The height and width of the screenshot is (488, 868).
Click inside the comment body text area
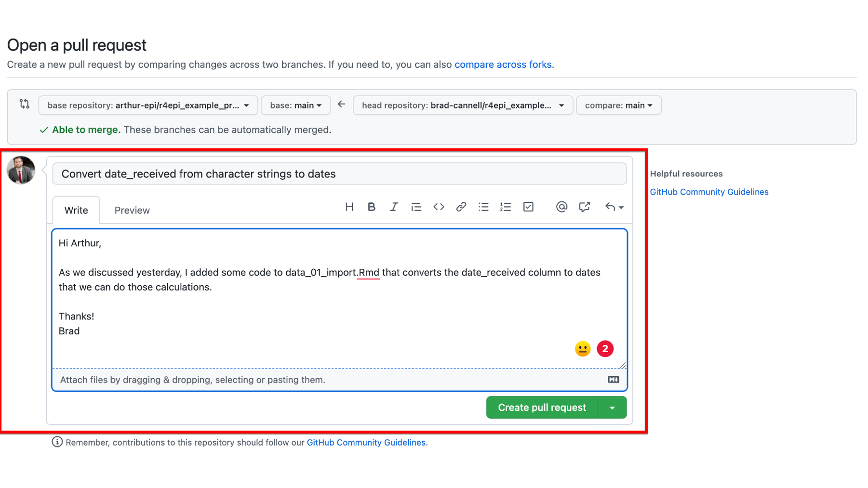(339, 299)
